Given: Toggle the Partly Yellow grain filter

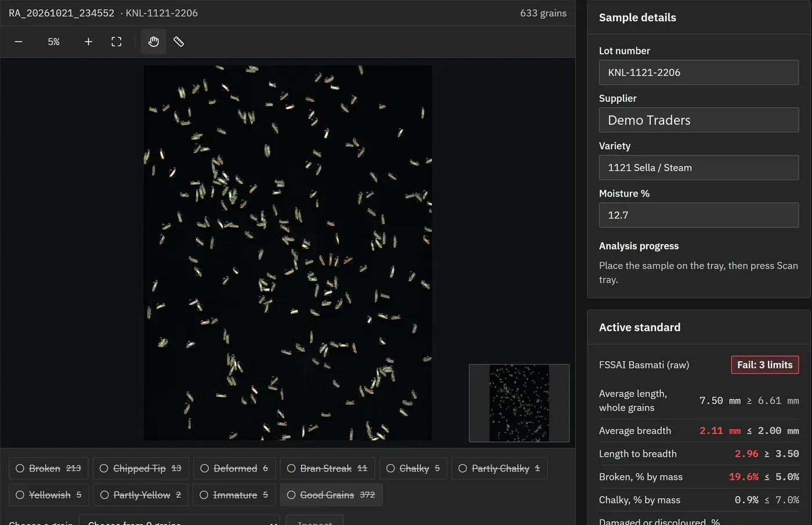Looking at the screenshot, I should (x=141, y=495).
